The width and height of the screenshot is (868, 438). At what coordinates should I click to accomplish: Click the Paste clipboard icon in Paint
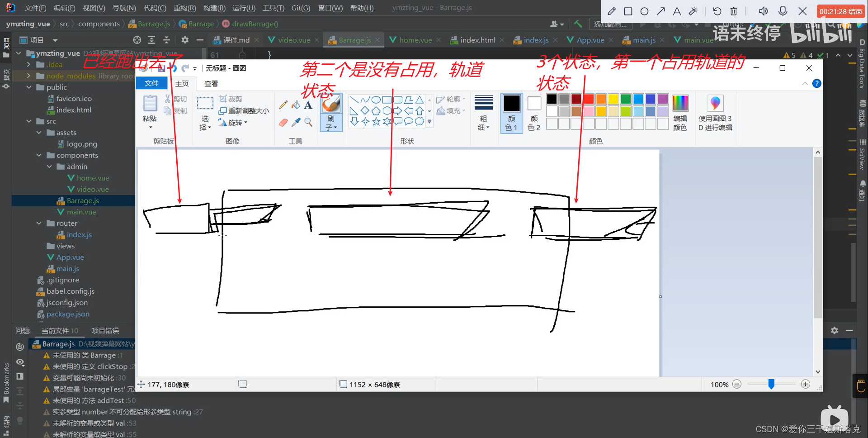[x=150, y=104]
